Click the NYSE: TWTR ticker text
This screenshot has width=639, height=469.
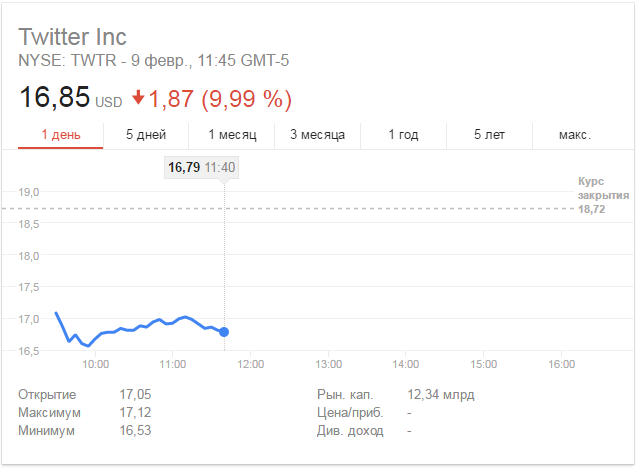click(x=62, y=61)
